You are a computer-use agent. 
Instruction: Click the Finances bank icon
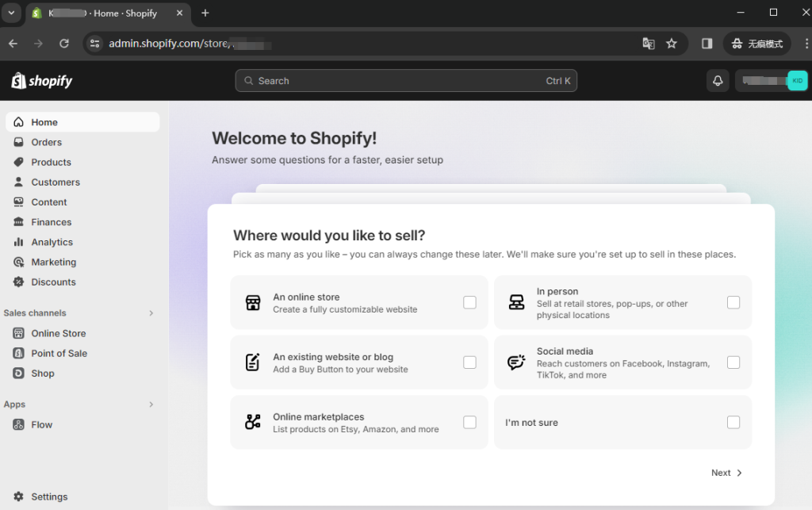19,221
